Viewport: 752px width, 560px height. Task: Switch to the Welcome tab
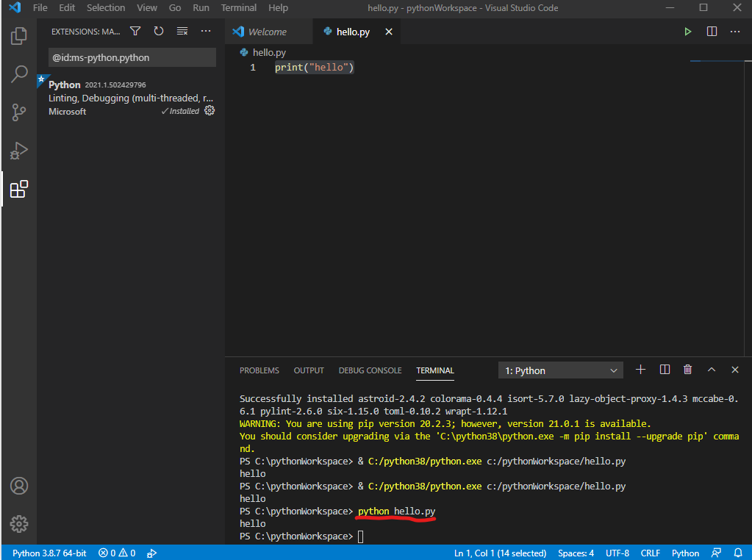[x=268, y=32]
